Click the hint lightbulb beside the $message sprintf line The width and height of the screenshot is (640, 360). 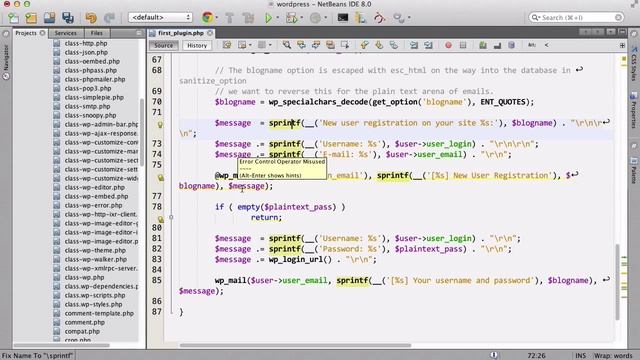pyautogui.click(x=160, y=125)
